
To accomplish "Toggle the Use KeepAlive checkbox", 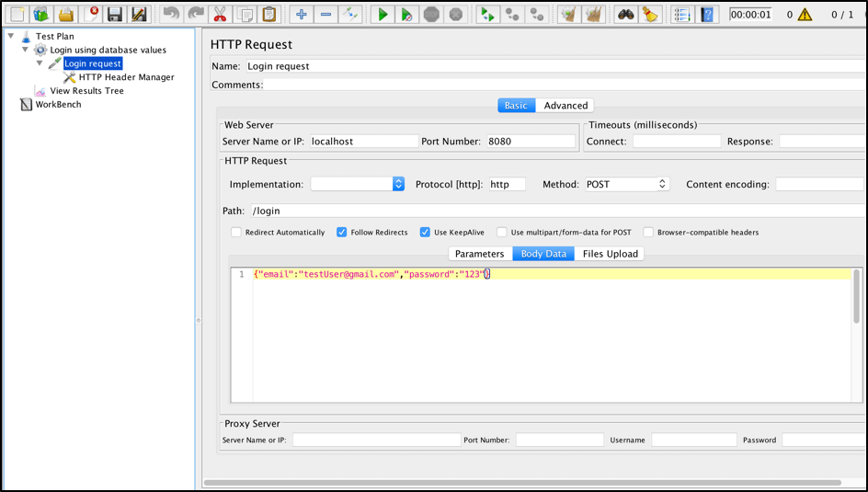I will [425, 233].
